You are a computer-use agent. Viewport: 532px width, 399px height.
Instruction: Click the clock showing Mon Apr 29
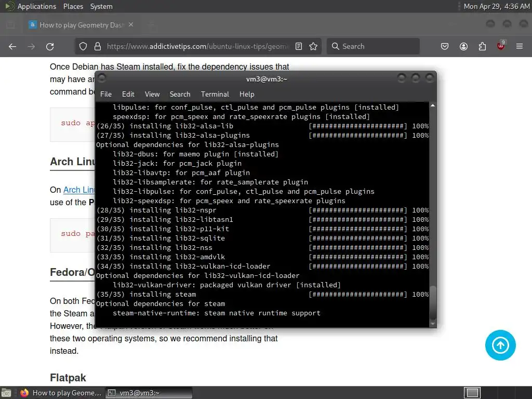[496, 6]
